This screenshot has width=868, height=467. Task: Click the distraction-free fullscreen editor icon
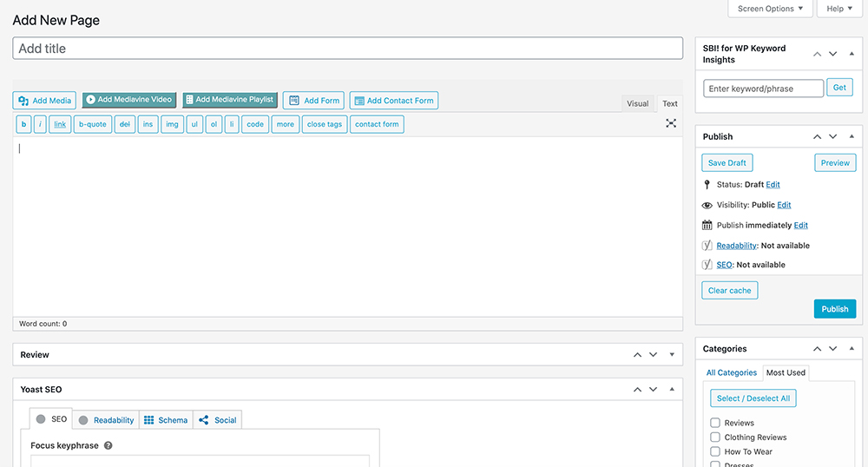(x=671, y=123)
